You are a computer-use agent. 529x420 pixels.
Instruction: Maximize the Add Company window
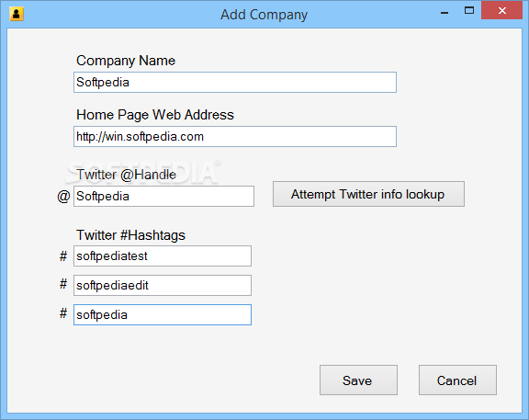click(469, 10)
